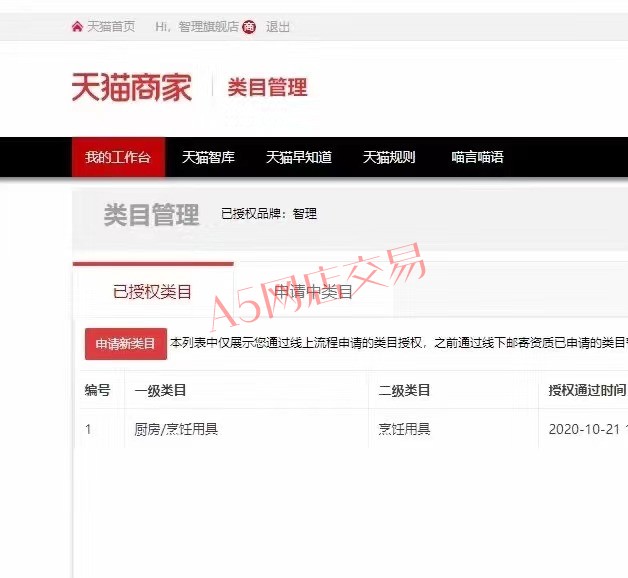
Task: Click the 授权通过时间 column header
Action: [x=587, y=390]
